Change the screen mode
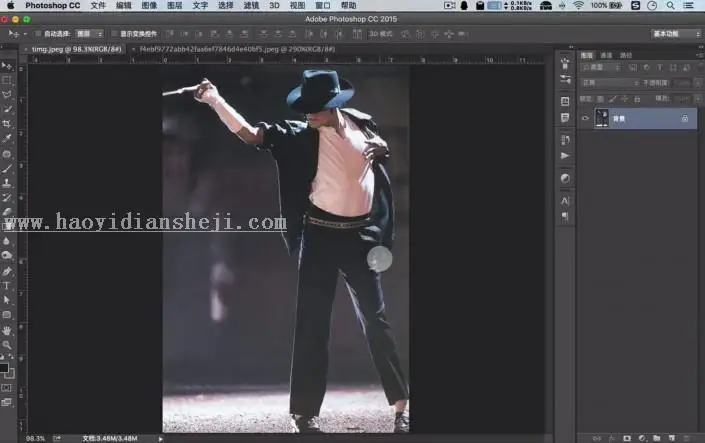Viewport: 705px width, 443px height. coord(7,402)
